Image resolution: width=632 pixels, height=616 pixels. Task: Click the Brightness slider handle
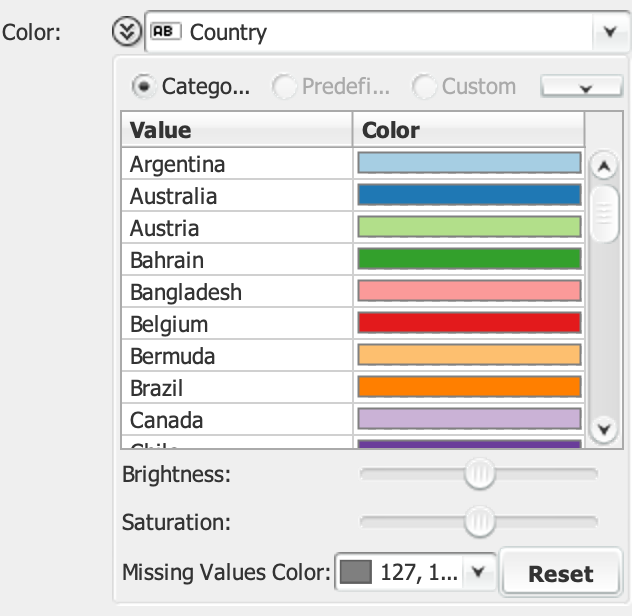click(x=481, y=474)
